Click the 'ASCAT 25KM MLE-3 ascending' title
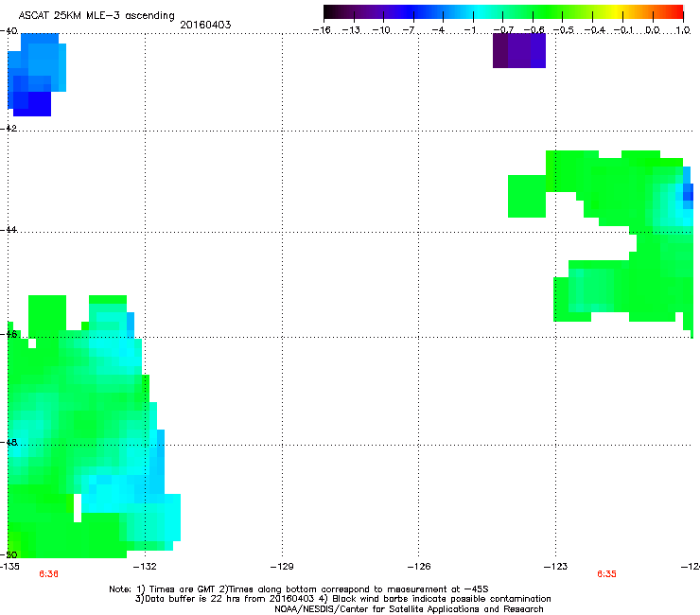The width and height of the screenshot is (700, 615). point(96,15)
